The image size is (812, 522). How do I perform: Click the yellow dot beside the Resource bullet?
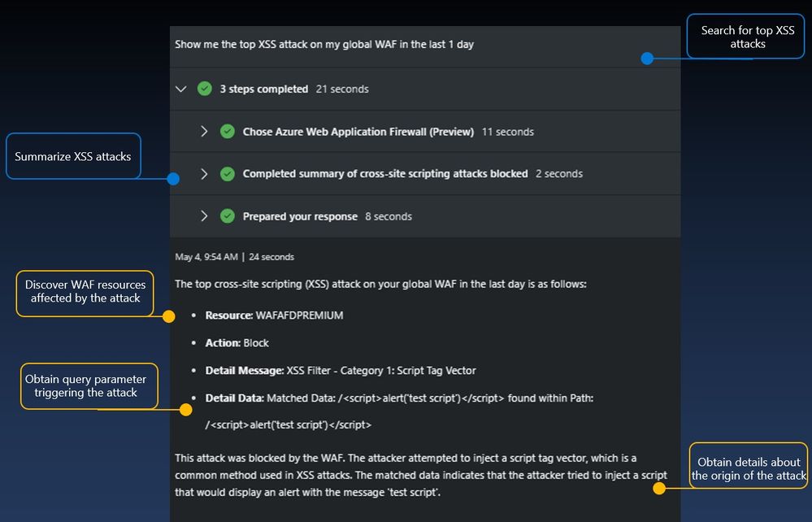tap(169, 316)
